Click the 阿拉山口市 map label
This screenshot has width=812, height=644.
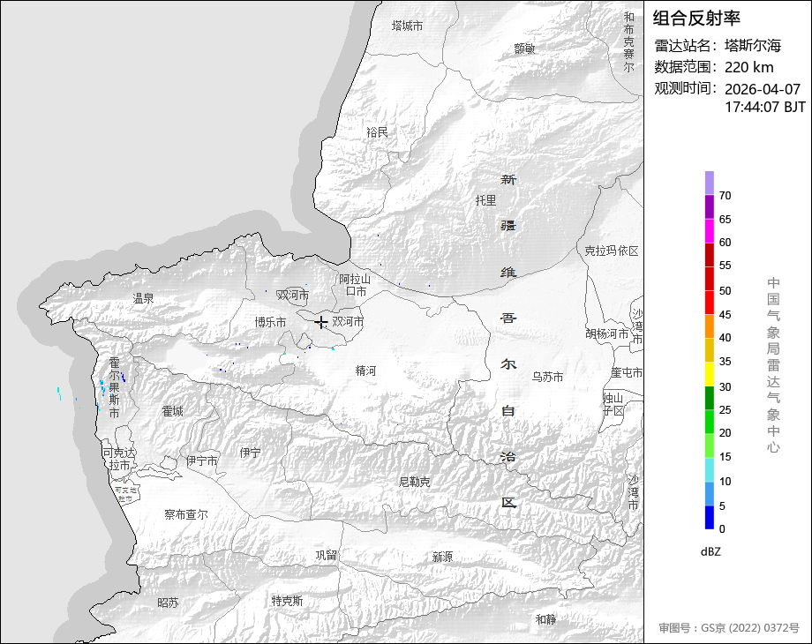coord(355,285)
